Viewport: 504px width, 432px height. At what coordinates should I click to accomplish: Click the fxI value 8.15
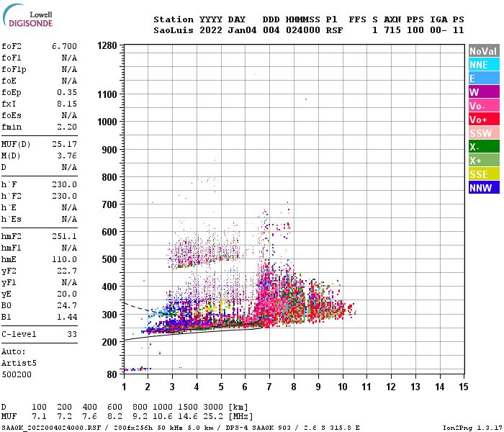click(x=67, y=104)
